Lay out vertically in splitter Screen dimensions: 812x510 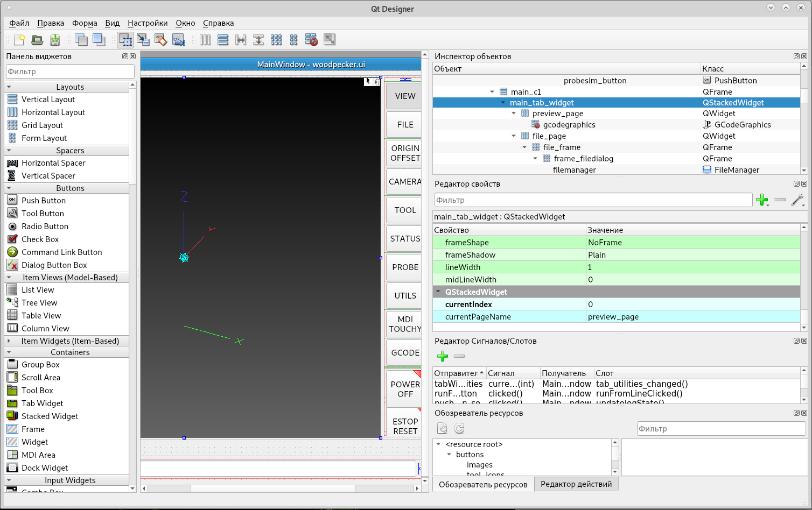point(258,39)
